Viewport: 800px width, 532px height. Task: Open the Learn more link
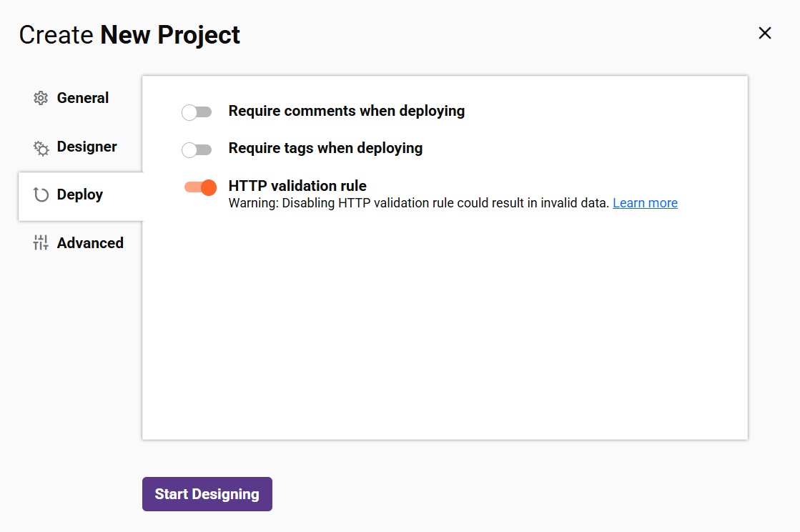(x=645, y=203)
